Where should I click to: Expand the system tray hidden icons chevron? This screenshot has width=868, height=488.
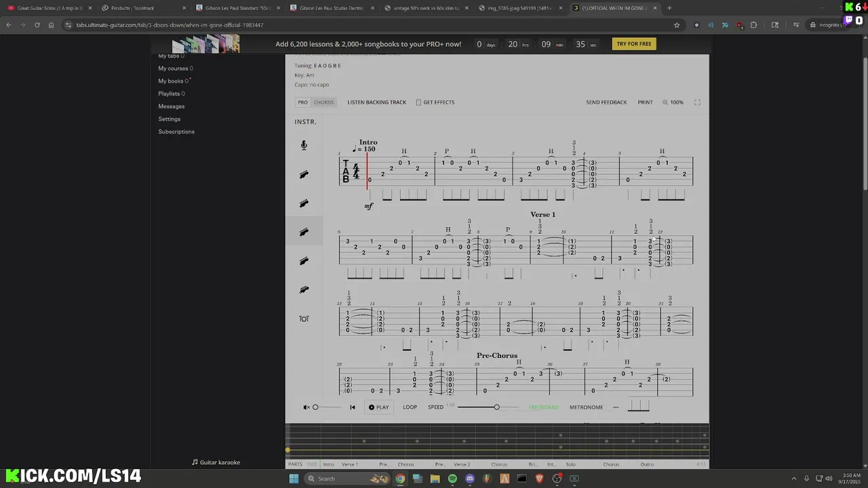[x=794, y=479]
